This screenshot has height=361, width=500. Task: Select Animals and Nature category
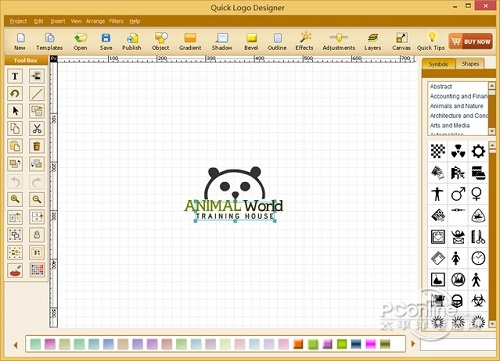click(x=456, y=106)
